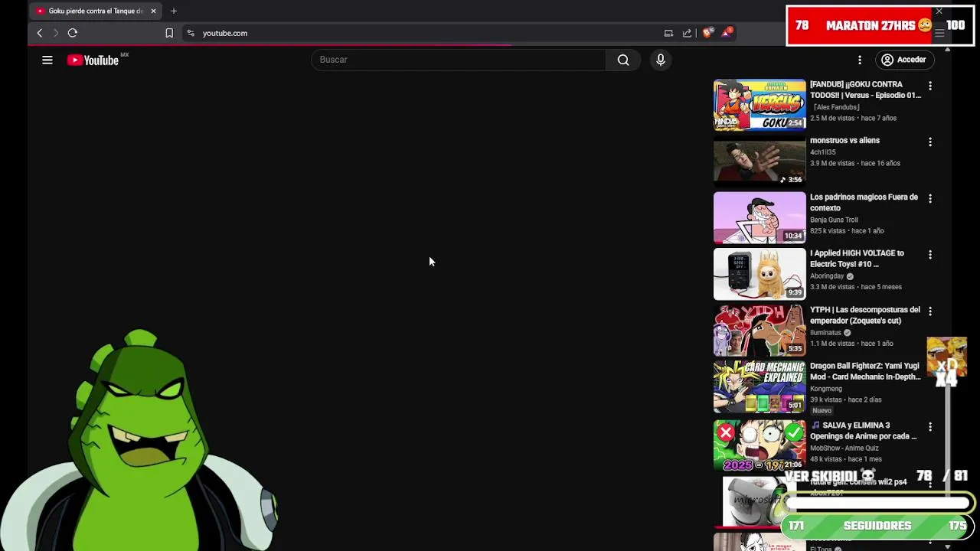Open MobShow - Anime Quiz channel
This screenshot has height=551, width=980.
tap(844, 448)
